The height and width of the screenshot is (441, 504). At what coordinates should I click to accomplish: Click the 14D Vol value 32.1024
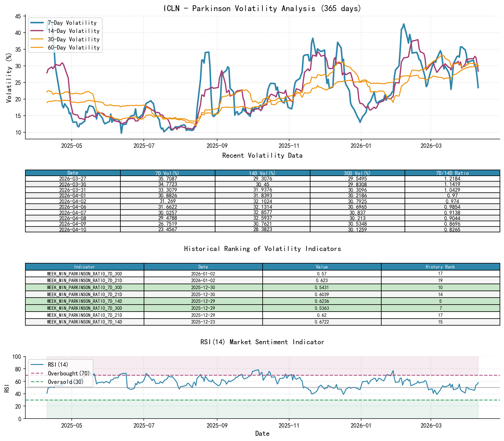pyautogui.click(x=263, y=201)
